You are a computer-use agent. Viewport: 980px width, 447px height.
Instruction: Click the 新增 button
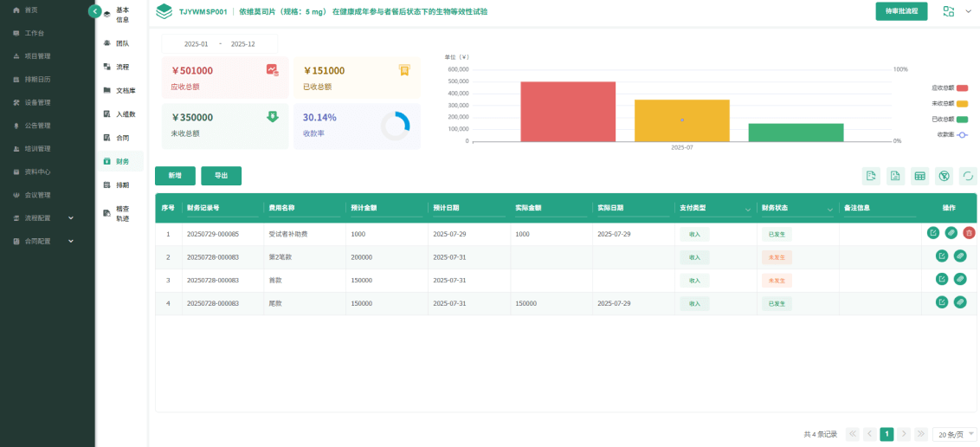click(x=175, y=176)
